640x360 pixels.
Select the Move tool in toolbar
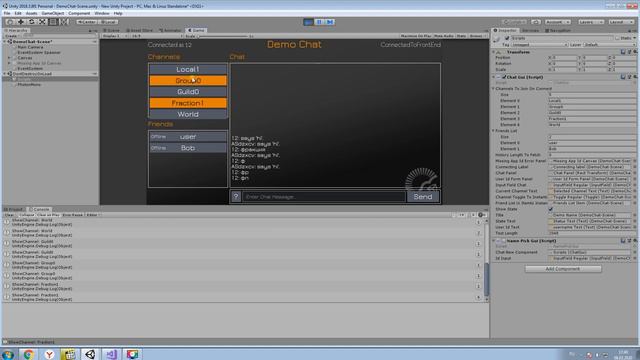(21, 22)
